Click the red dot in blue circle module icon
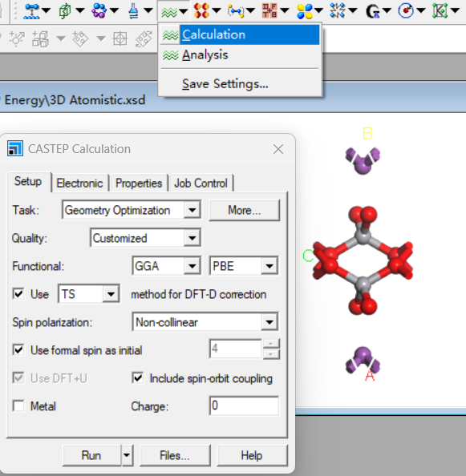 [x=406, y=11]
